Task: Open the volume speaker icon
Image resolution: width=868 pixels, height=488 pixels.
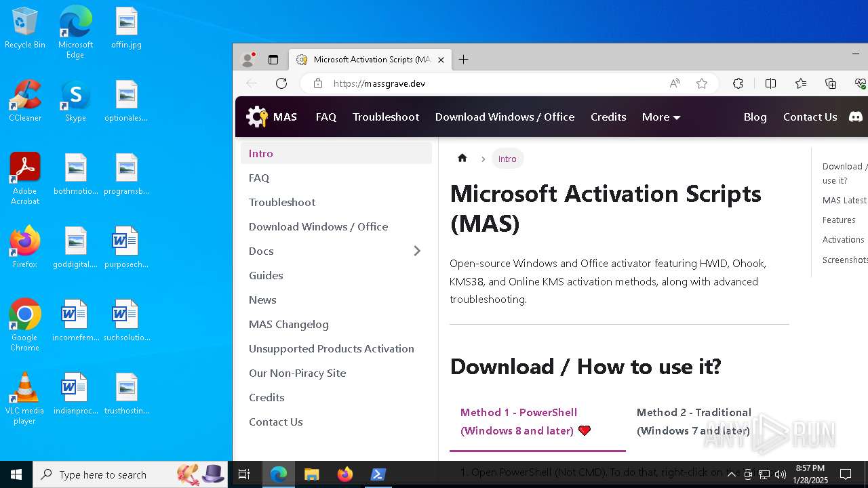Action: tap(780, 474)
